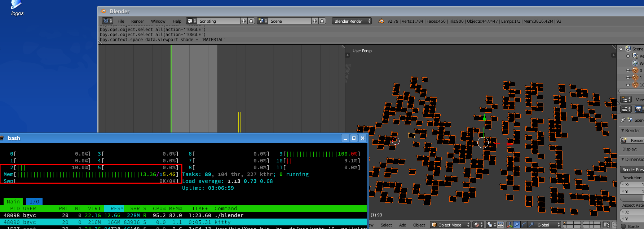
Task: Select the pivot point icon
Action: (x=490, y=225)
